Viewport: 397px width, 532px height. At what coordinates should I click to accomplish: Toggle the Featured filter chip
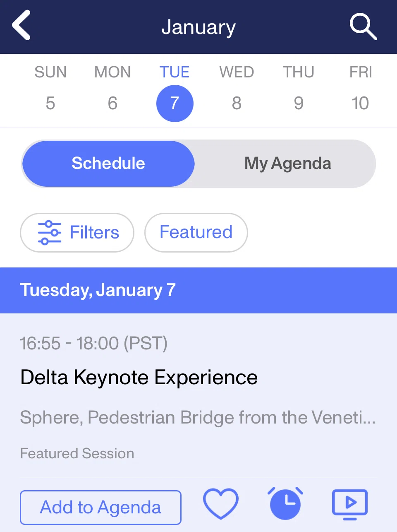point(196,233)
